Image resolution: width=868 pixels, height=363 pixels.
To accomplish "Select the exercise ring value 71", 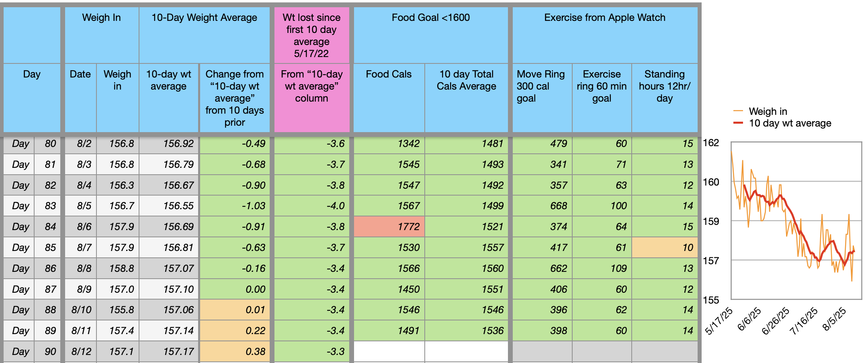I will [602, 164].
